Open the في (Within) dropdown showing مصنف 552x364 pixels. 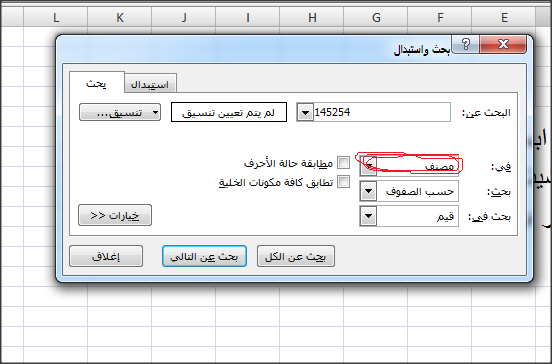pos(409,165)
